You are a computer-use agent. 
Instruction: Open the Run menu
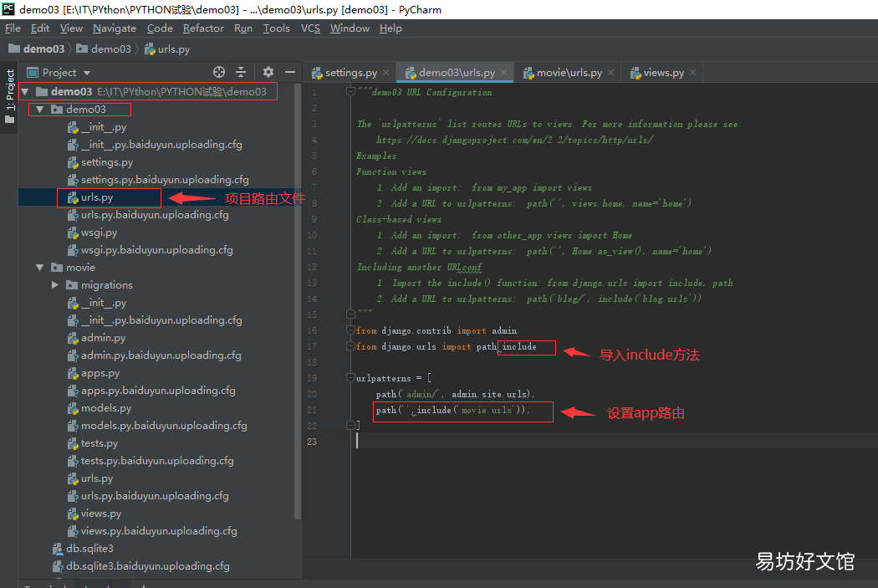point(243,28)
